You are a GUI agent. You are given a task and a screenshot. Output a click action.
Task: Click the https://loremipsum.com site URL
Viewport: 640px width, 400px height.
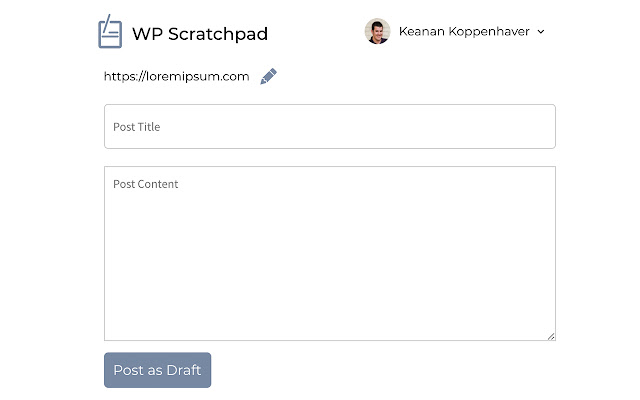point(176,76)
